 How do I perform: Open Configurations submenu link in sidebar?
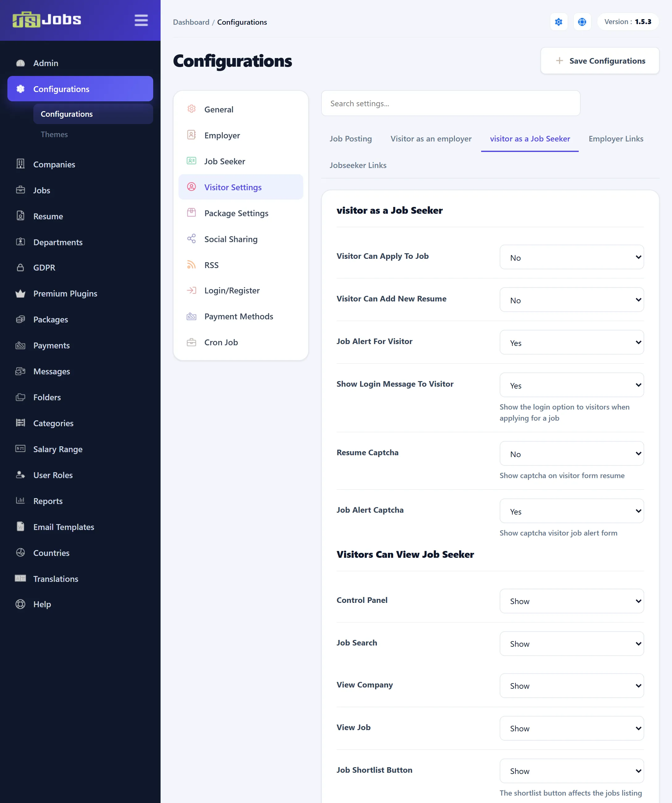[93, 114]
